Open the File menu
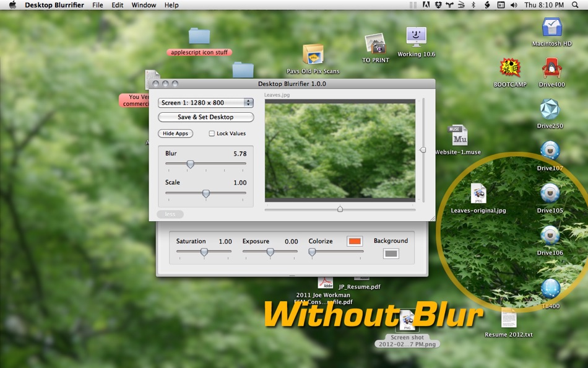588x368 pixels. tap(98, 5)
